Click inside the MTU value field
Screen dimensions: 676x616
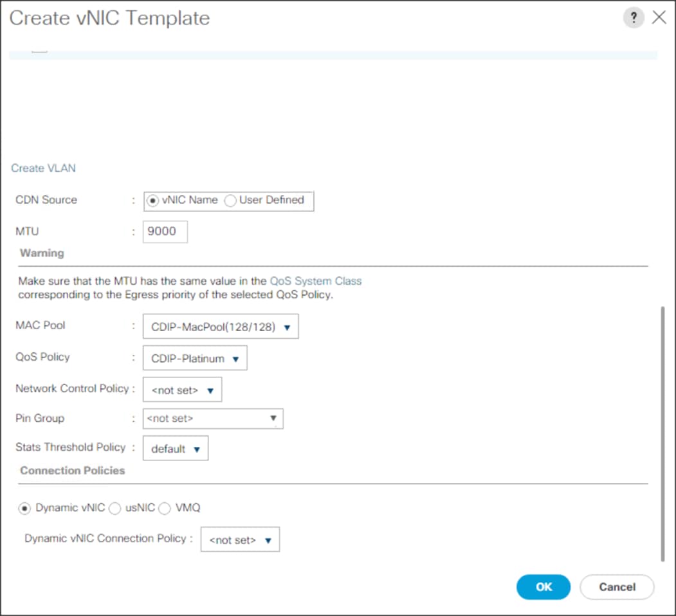tap(165, 231)
